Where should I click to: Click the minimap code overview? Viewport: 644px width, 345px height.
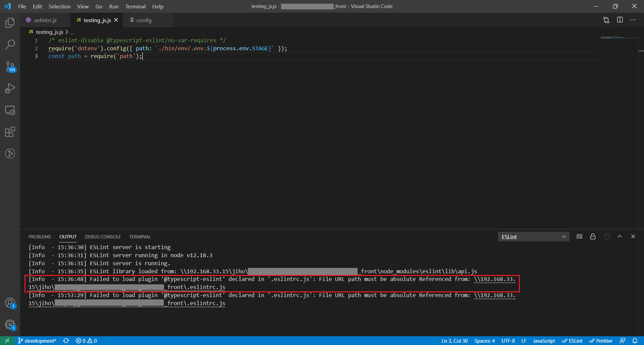619,38
